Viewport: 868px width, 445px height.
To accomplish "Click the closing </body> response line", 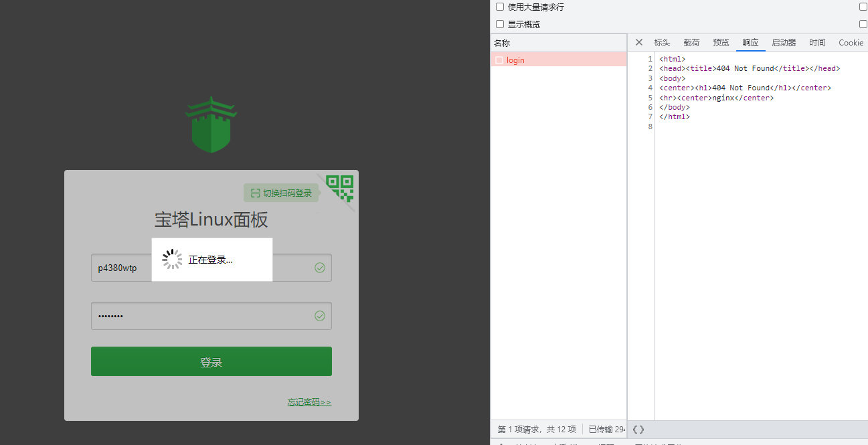I will point(675,107).
